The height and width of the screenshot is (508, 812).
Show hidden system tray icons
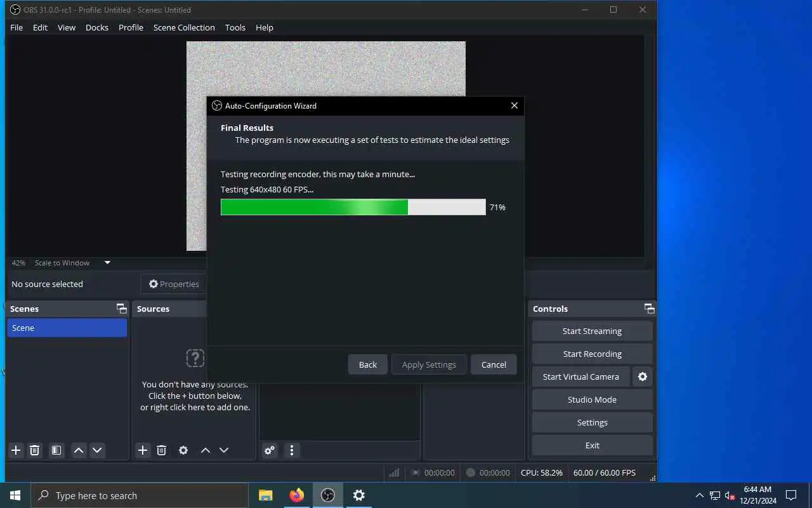[700, 495]
